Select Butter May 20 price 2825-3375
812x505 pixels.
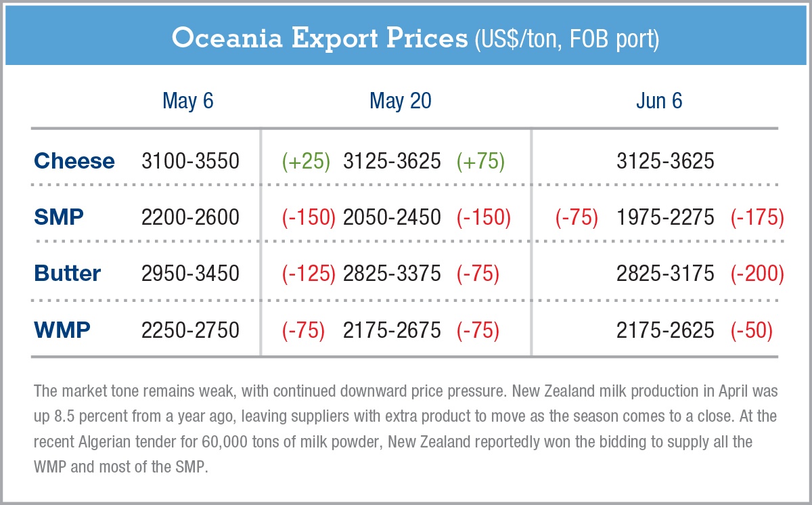coord(392,273)
